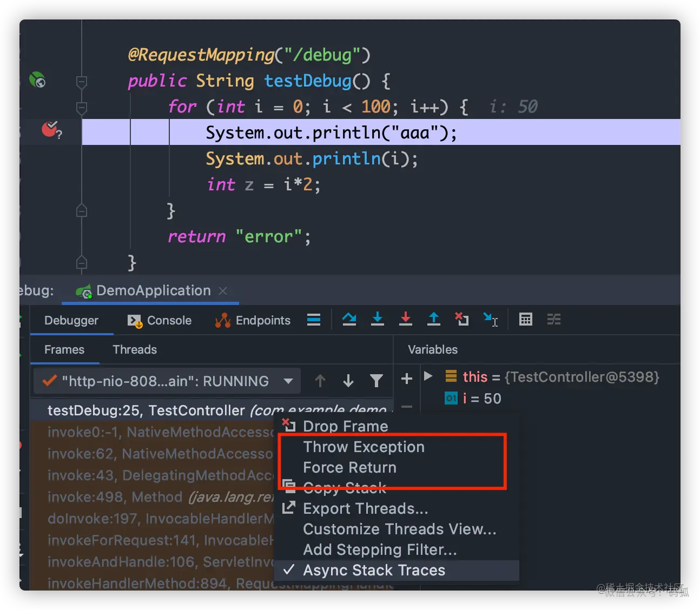The height and width of the screenshot is (610, 700).
Task: Select the this = {TestController@5398} row
Action: point(552,377)
